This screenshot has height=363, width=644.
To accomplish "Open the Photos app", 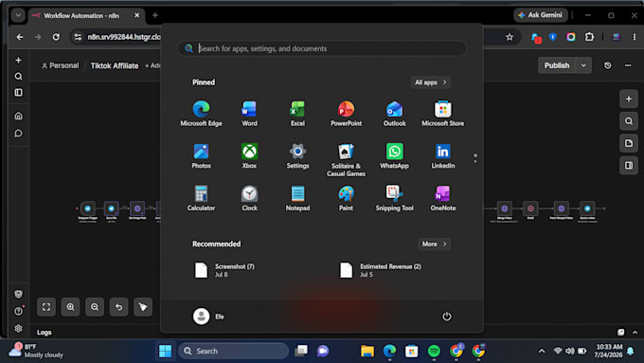I will [x=201, y=156].
